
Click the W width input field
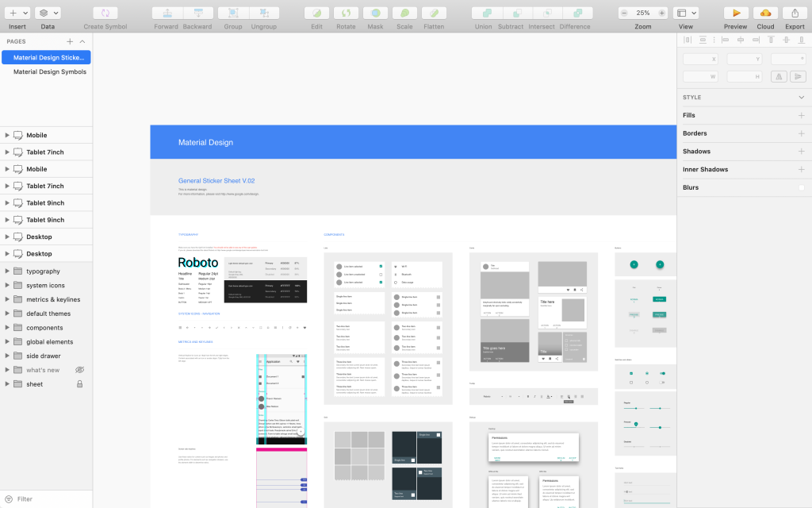pyautogui.click(x=701, y=77)
